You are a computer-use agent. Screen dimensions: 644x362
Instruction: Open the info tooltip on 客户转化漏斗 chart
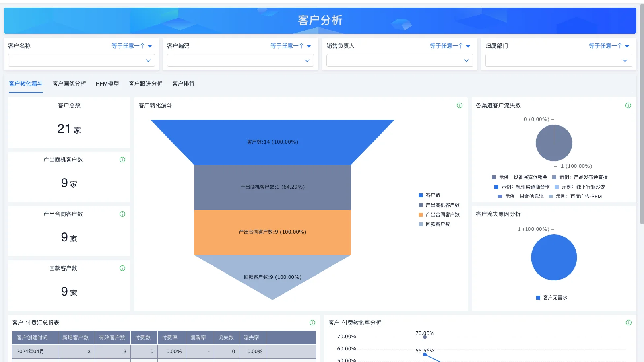pyautogui.click(x=459, y=105)
